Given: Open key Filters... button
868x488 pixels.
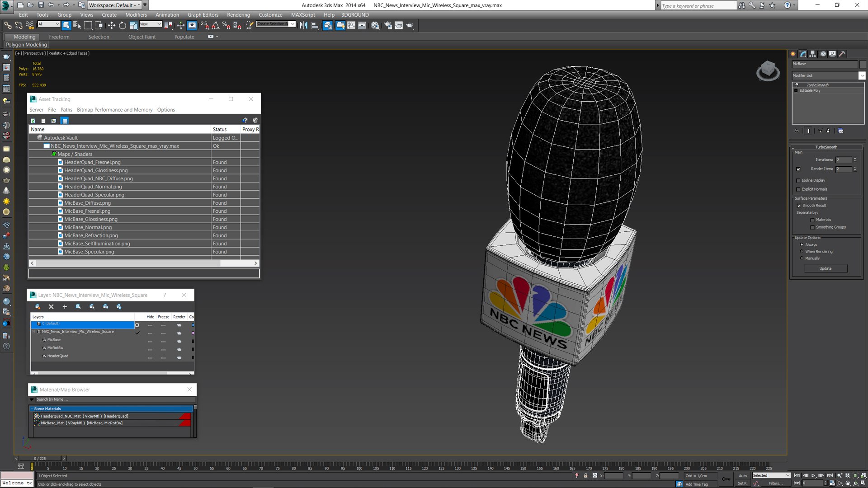Looking at the screenshot, I should [x=776, y=483].
